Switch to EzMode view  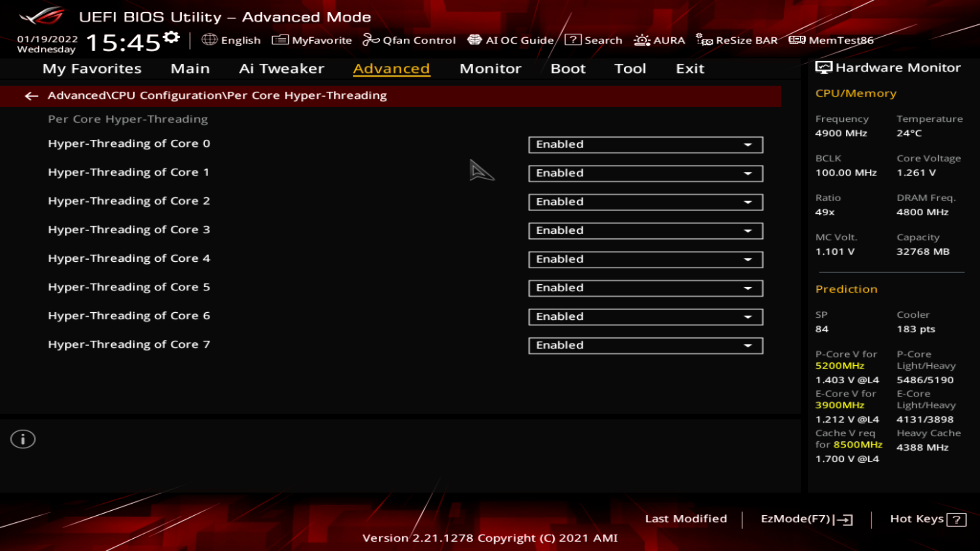(805, 518)
